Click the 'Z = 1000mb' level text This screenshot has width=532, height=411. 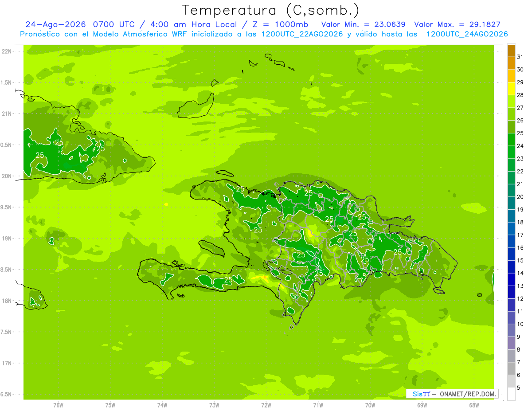click(280, 24)
